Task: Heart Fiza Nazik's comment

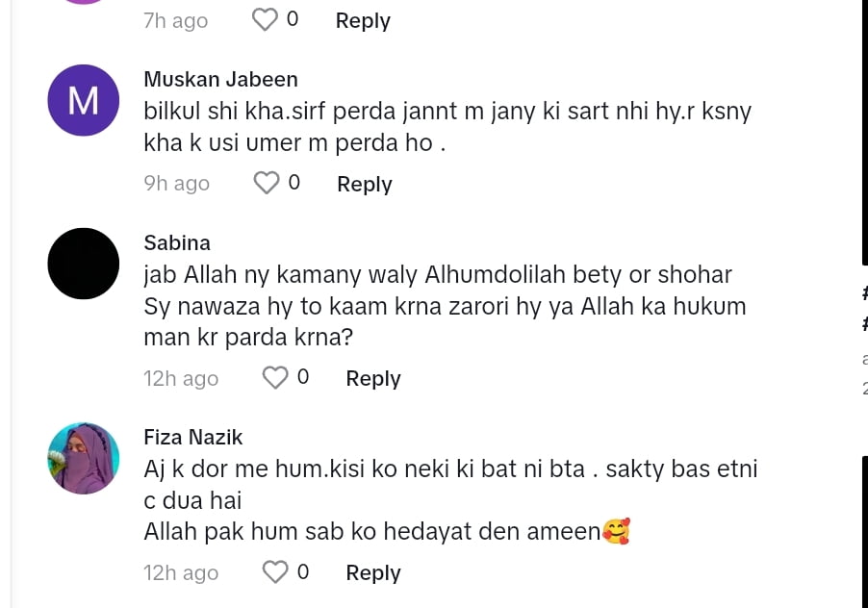Action: tap(275, 572)
